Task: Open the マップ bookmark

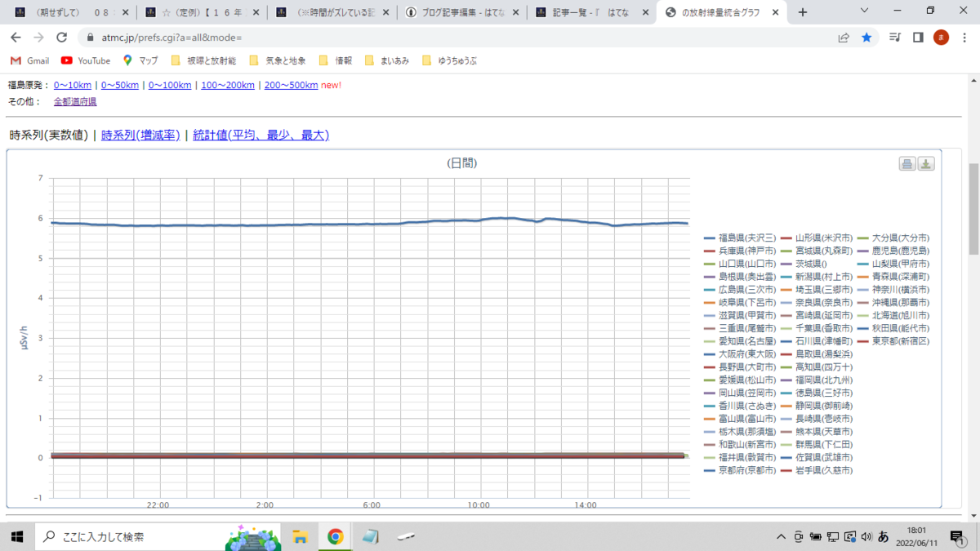Action: (140, 60)
